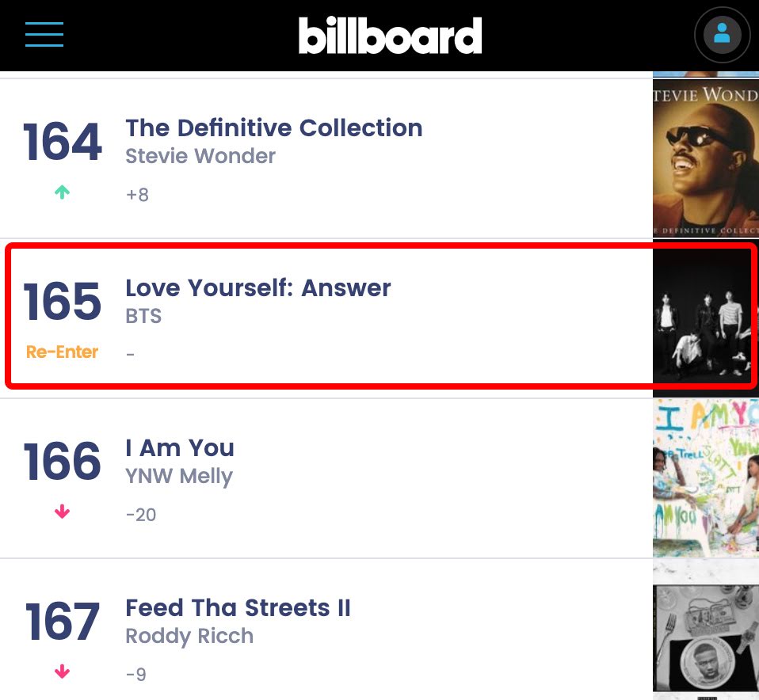This screenshot has width=759, height=700.
Task: View BTS album cover thumbnail
Action: click(703, 317)
